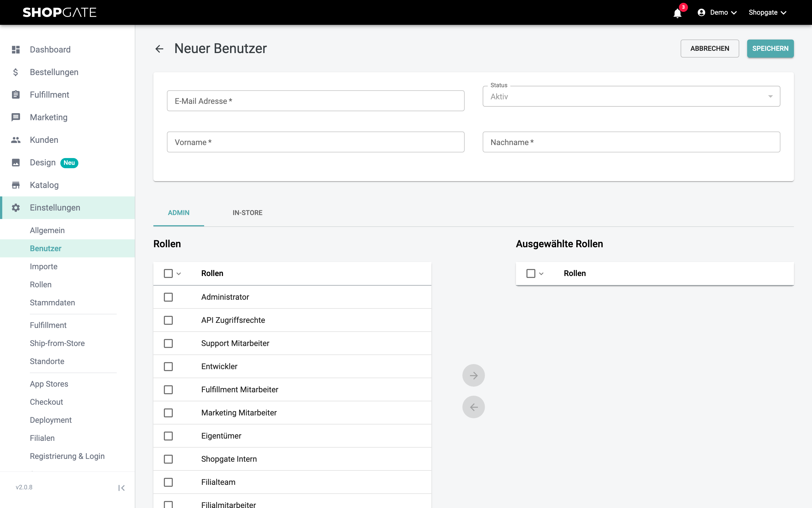Screen dimensions: 812x508
Task: Click the Fulfillment clipboard icon
Action: (x=16, y=95)
